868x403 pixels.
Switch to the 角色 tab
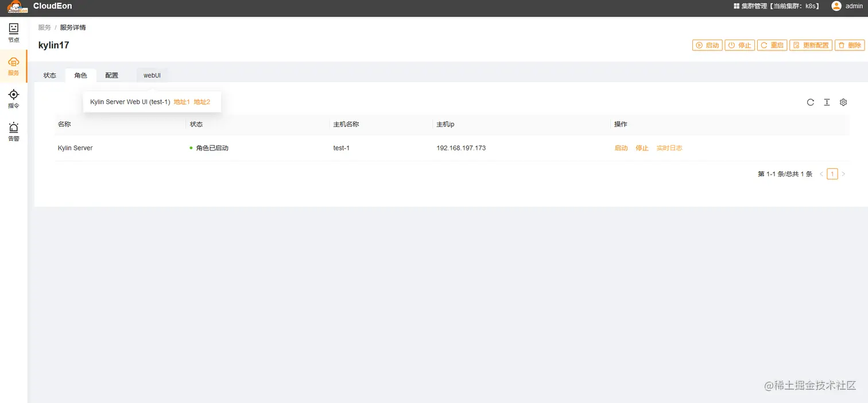(x=81, y=75)
